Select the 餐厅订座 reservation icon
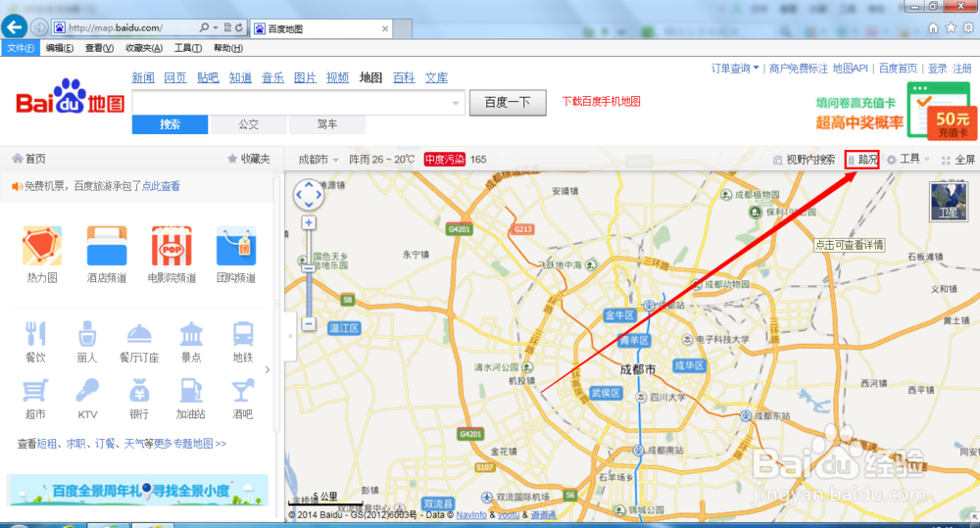Screen dimensions: 980x528 pyautogui.click(x=139, y=334)
